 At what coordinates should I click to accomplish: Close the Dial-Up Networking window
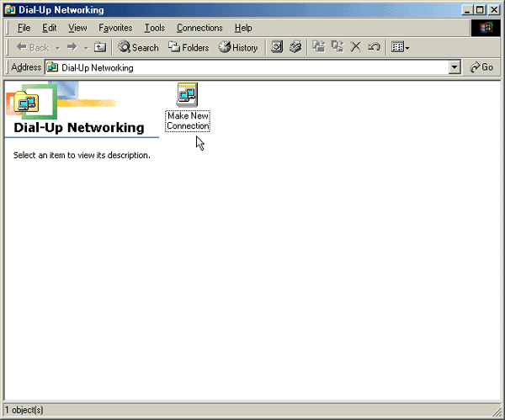tap(494, 10)
